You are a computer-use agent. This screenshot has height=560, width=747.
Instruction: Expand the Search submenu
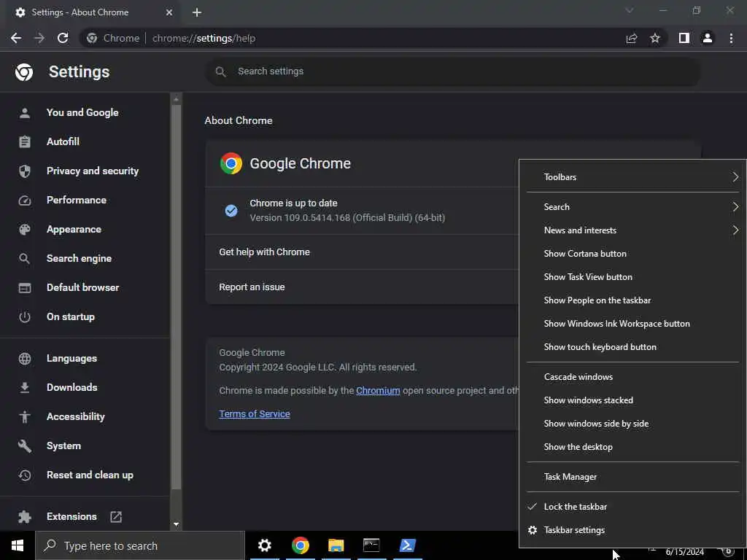(x=632, y=207)
